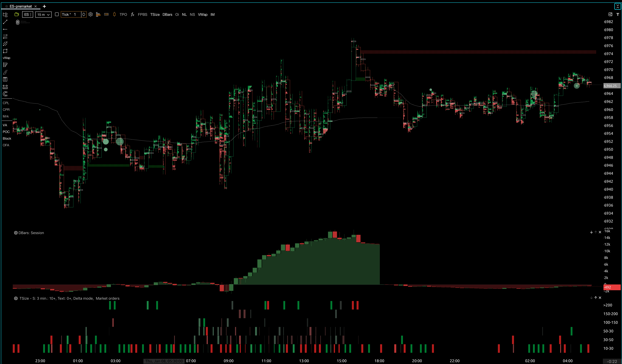Switch to the ES-premarket tab

point(21,6)
